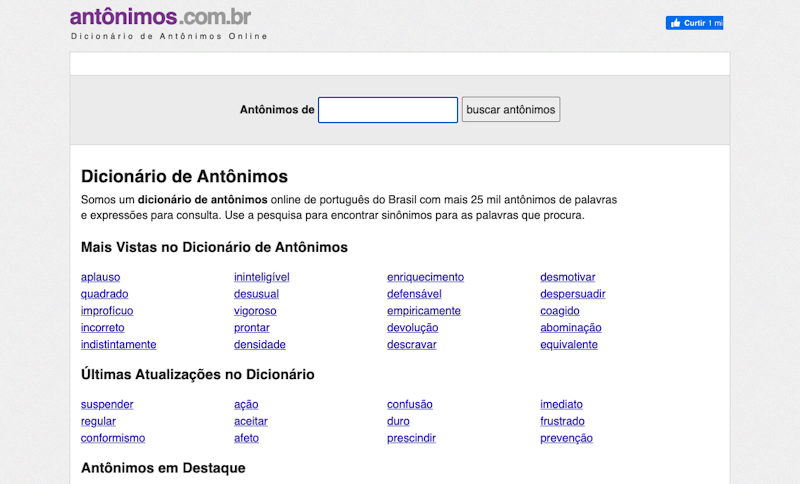Click the Últimas Atualizações no Dicionário heading
Image resolution: width=800 pixels, height=484 pixels.
(197, 374)
